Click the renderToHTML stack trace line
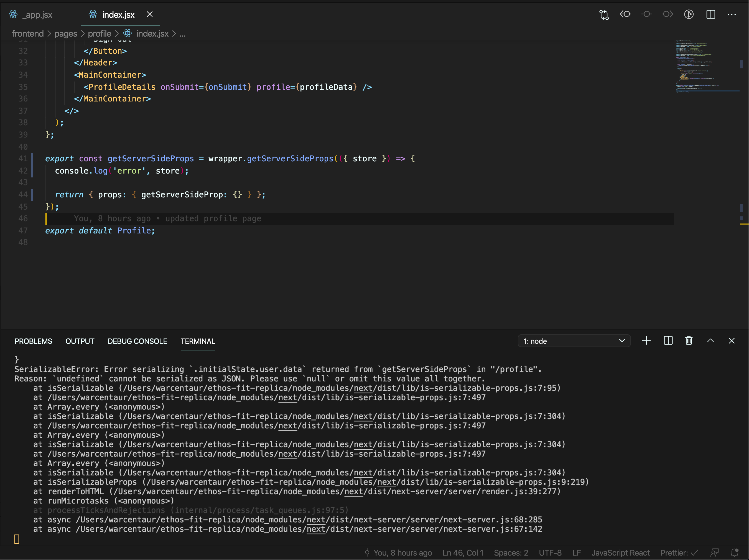 pos(297,491)
